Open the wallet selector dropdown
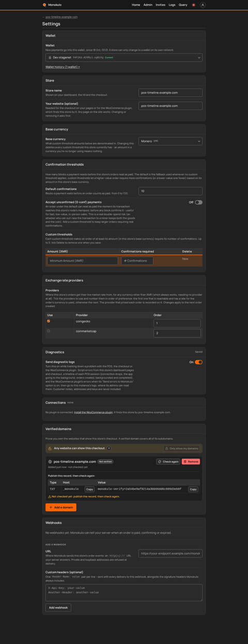Screen dimensions: 248x644 click(x=124, y=58)
